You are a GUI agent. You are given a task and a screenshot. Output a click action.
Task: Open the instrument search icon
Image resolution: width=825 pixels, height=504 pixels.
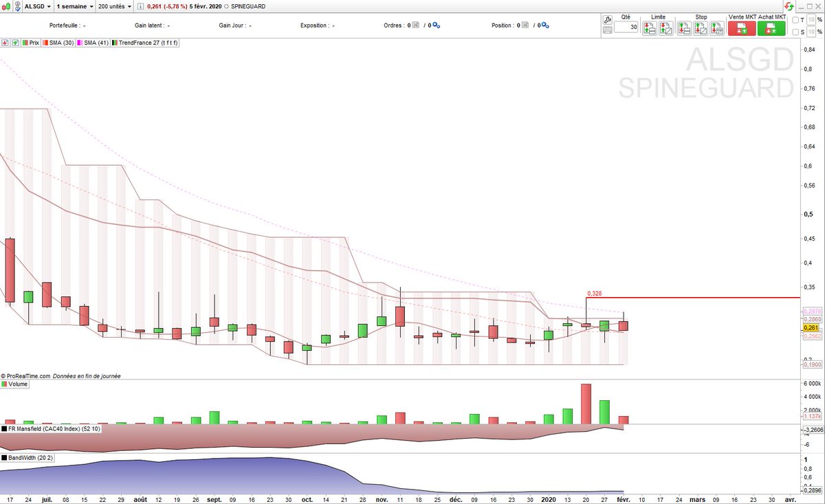(17, 6)
